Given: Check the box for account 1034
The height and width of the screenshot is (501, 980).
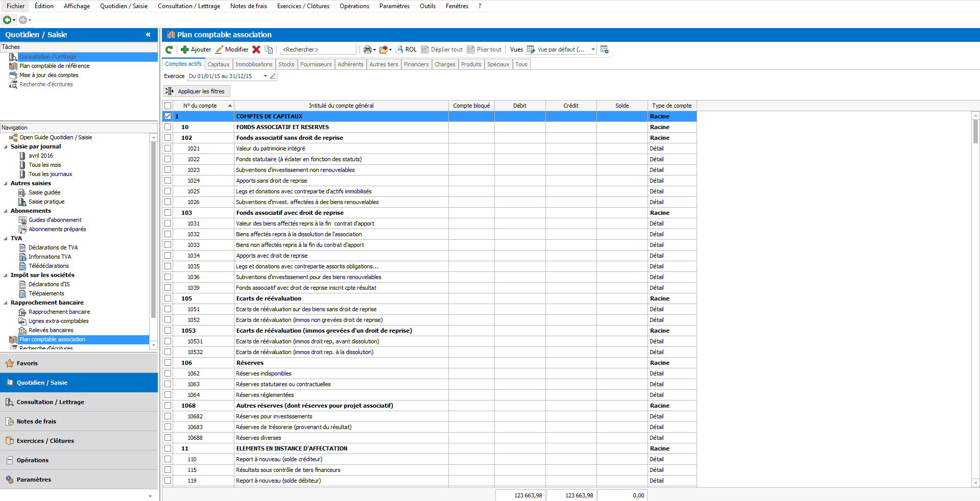Looking at the screenshot, I should tap(168, 256).
